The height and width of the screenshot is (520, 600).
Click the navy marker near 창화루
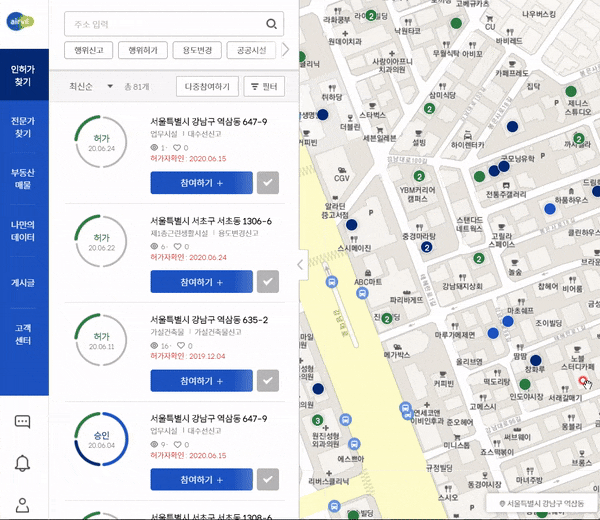[536, 360]
